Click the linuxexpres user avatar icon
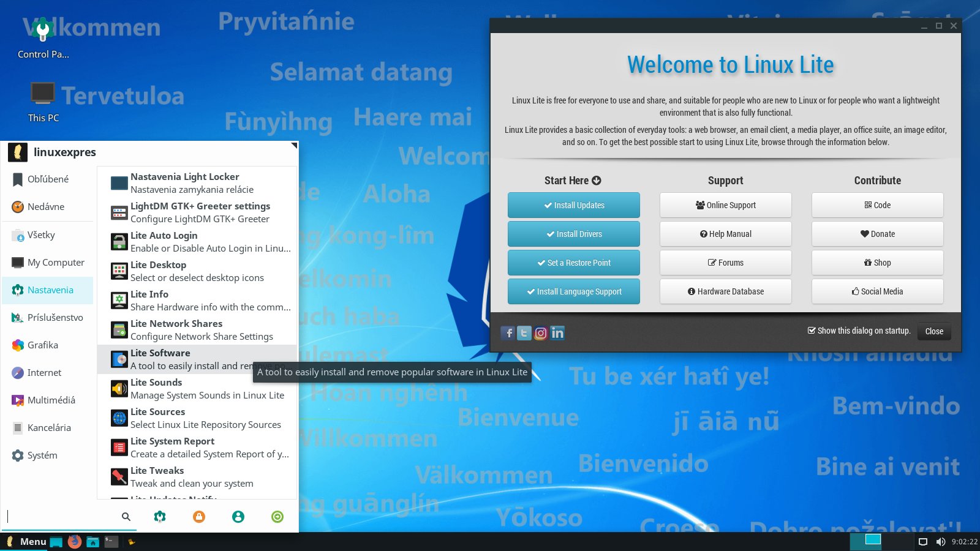The height and width of the screenshot is (551, 980). (18, 152)
